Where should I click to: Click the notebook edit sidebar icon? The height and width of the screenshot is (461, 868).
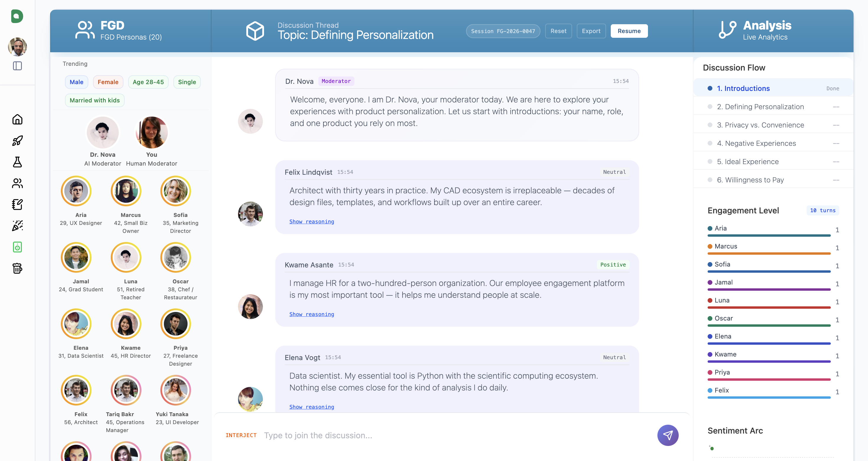click(x=17, y=205)
